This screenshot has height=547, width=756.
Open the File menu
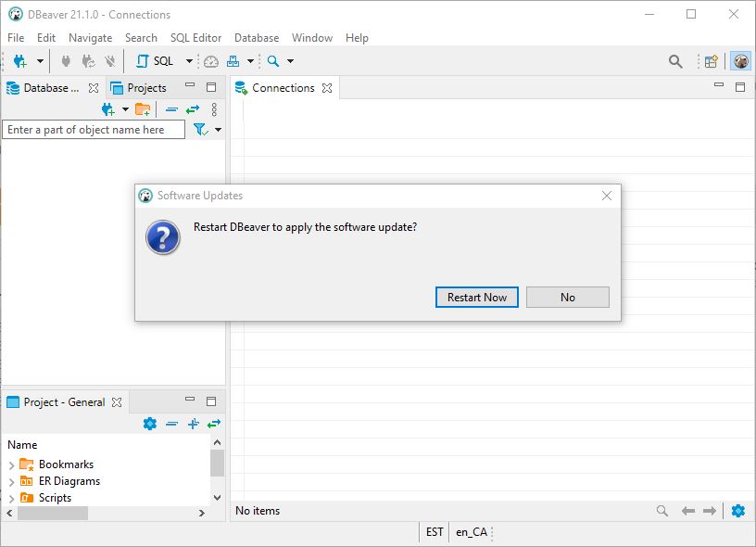click(x=16, y=38)
